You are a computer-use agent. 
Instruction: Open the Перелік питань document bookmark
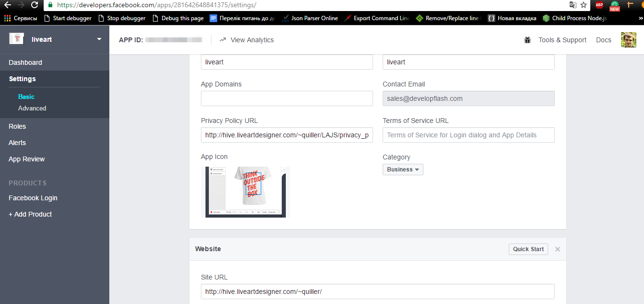coord(243,18)
